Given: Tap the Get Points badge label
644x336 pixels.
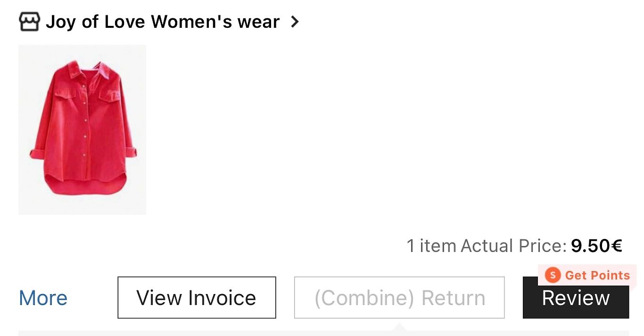Looking at the screenshot, I should (587, 275).
